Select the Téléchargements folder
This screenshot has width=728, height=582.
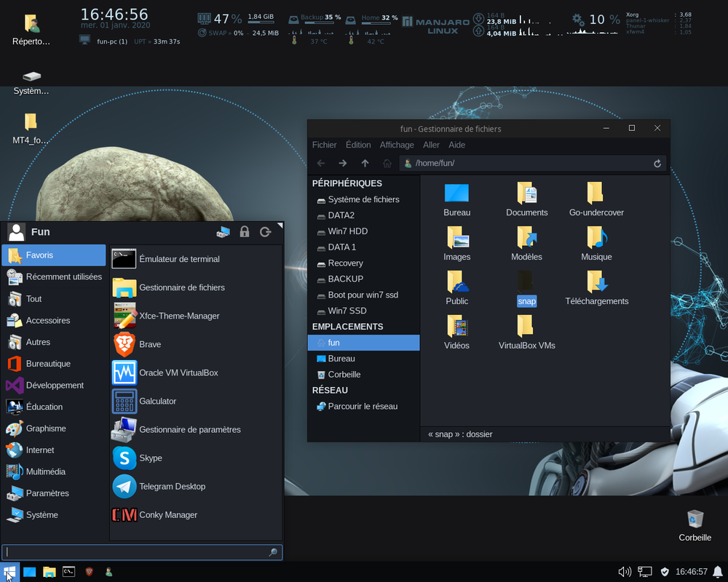click(596, 288)
